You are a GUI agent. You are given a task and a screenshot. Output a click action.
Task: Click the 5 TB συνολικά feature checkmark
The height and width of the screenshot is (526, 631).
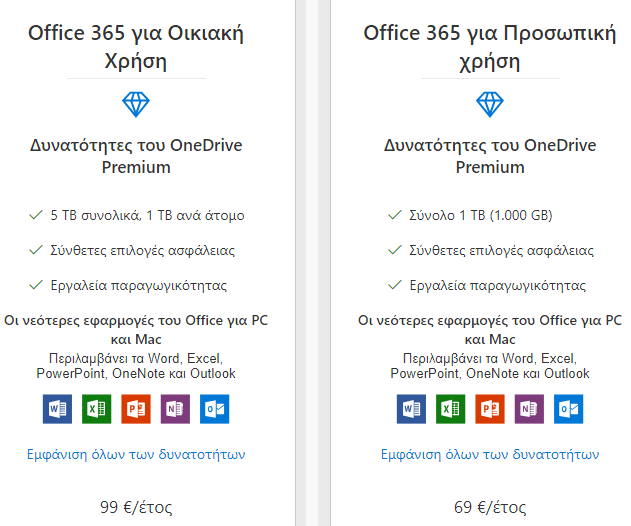tap(36, 215)
